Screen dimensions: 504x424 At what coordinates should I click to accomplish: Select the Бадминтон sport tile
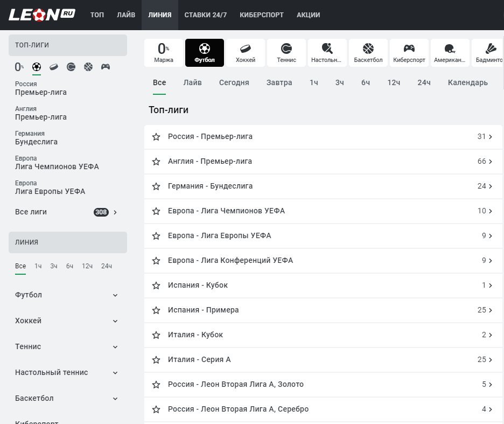(x=488, y=53)
